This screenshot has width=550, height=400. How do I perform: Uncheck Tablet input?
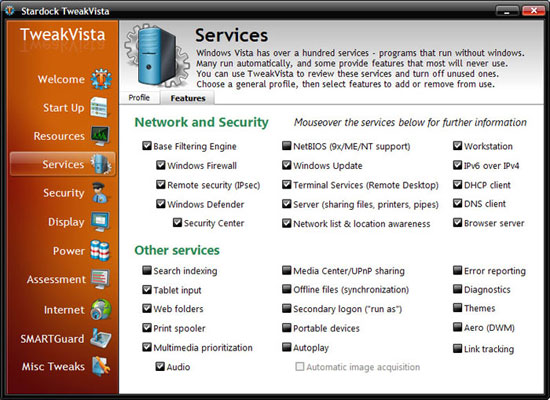[147, 289]
